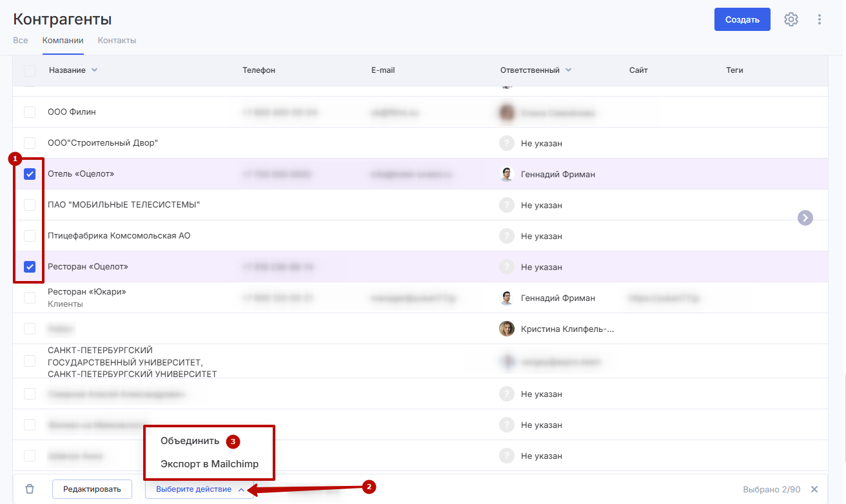Screen dimensions: 846x504
Task: Uncheck the Ресторан «Оцелот» checkbox
Action: tap(30, 267)
